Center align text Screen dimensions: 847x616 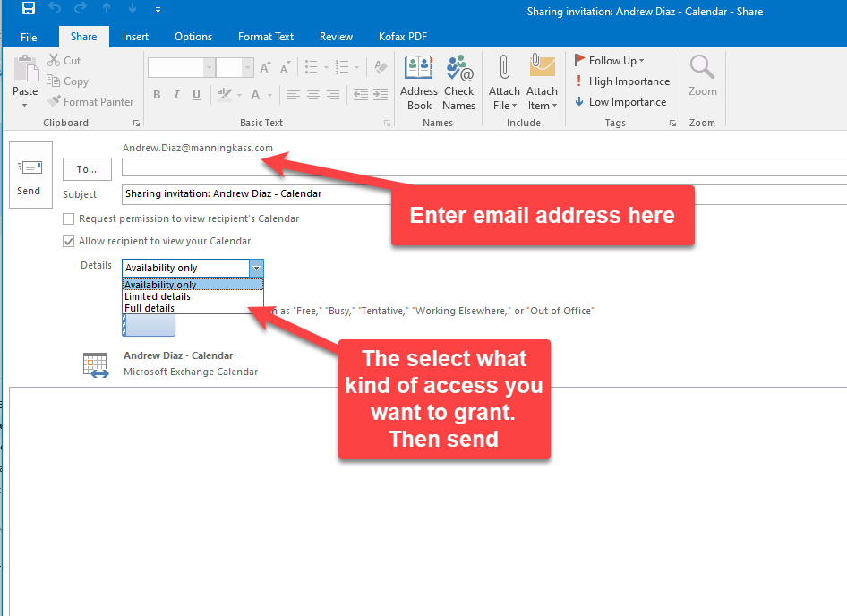pyautogui.click(x=313, y=95)
